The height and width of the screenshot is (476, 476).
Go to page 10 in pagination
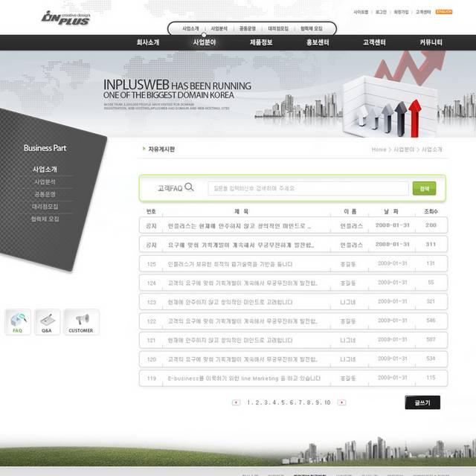327,402
